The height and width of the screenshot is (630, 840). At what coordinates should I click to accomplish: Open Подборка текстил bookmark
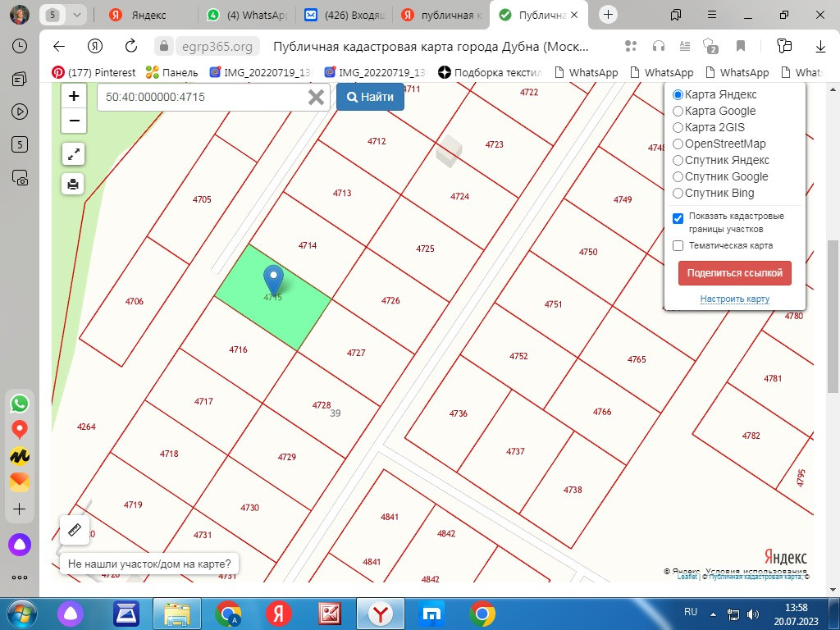(491, 72)
